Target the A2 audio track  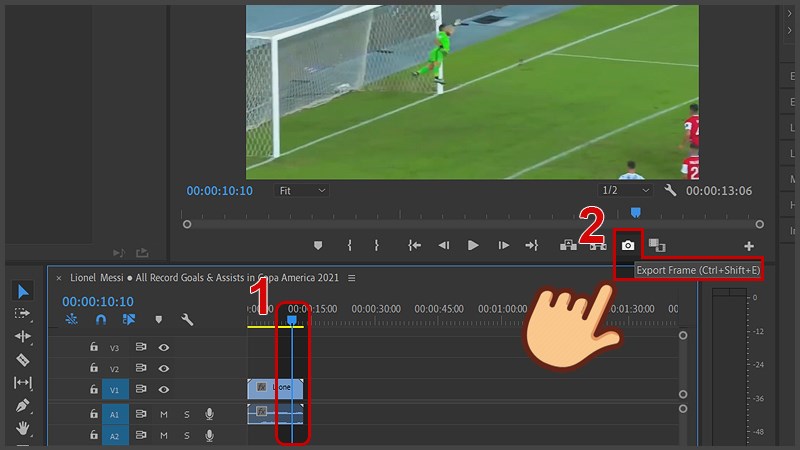[115, 436]
